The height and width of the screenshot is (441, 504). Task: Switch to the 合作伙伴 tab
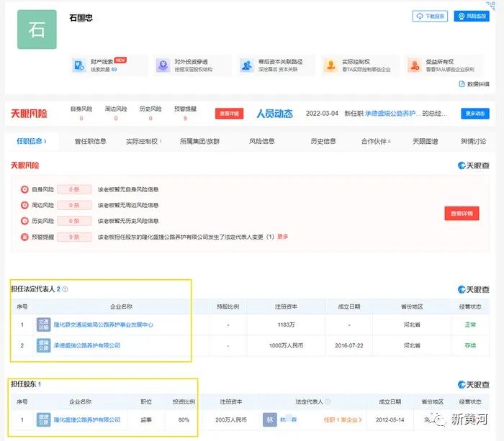(x=375, y=141)
